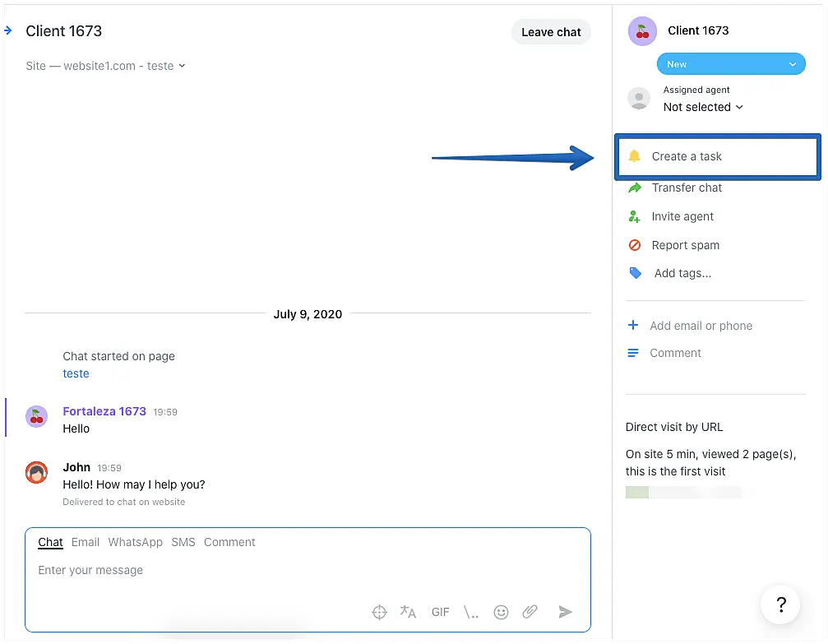Switch to the WhatsApp tab
The height and width of the screenshot is (644, 828).
click(136, 542)
